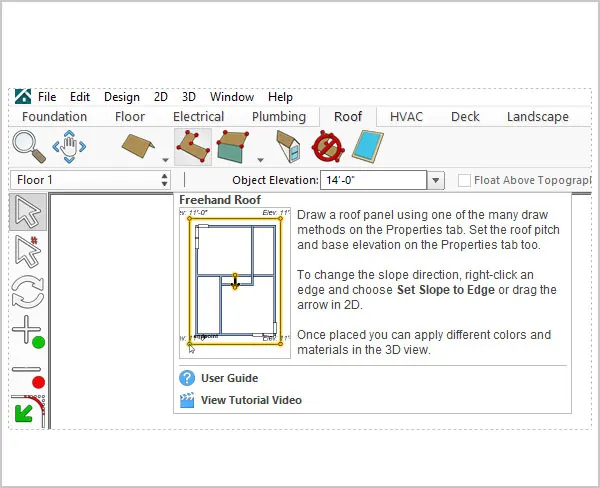
Task: Activate the pan hand tool
Action: point(69,147)
